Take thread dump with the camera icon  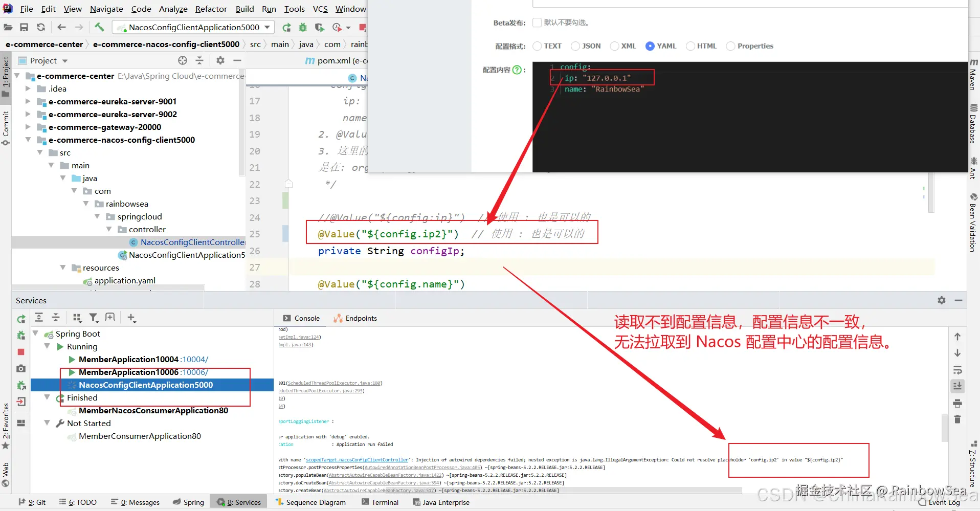(21, 368)
